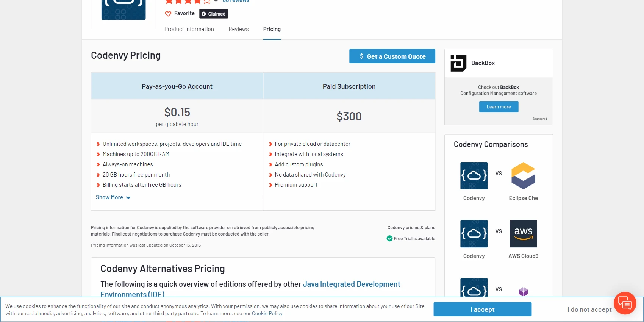Click the Codenvy Alternatives Pricing heading
Viewport: 644px width, 322px height.
163,269
